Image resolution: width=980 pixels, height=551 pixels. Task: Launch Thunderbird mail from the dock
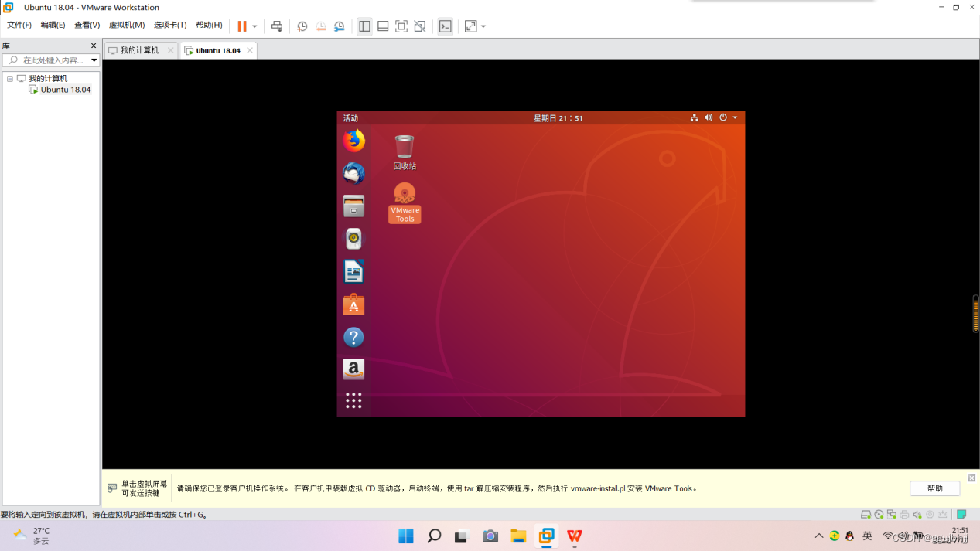coord(353,173)
